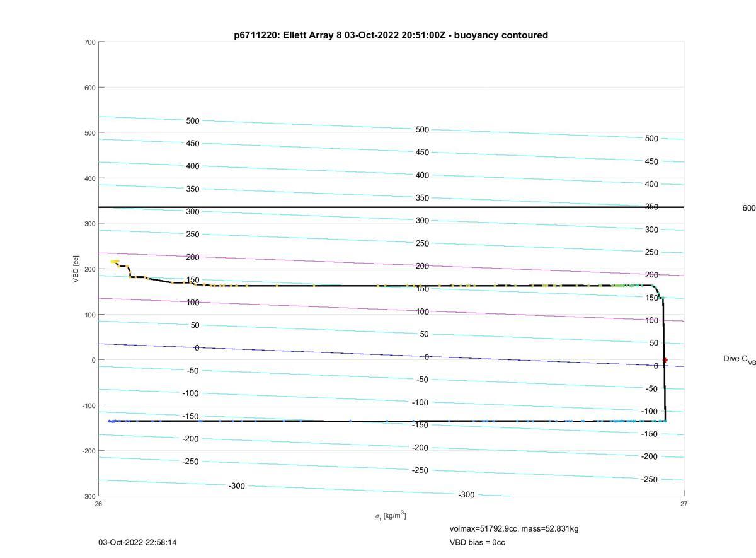Select the 'VBD [cc]' y-axis label
Image resolution: width=756 pixels, height=558 pixels.
(76, 269)
